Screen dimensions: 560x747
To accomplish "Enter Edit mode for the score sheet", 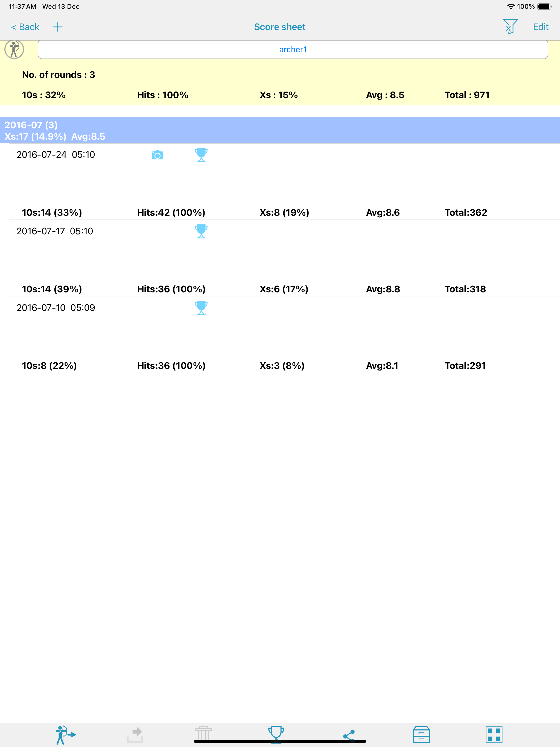I will [540, 26].
